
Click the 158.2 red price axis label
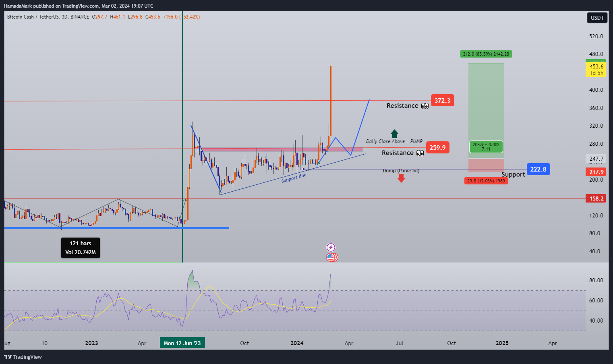point(596,199)
